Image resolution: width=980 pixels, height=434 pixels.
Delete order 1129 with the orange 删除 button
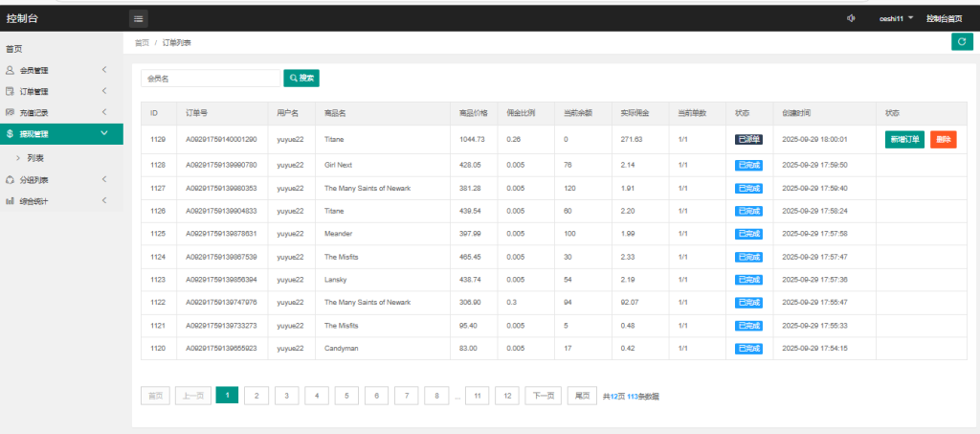click(943, 139)
